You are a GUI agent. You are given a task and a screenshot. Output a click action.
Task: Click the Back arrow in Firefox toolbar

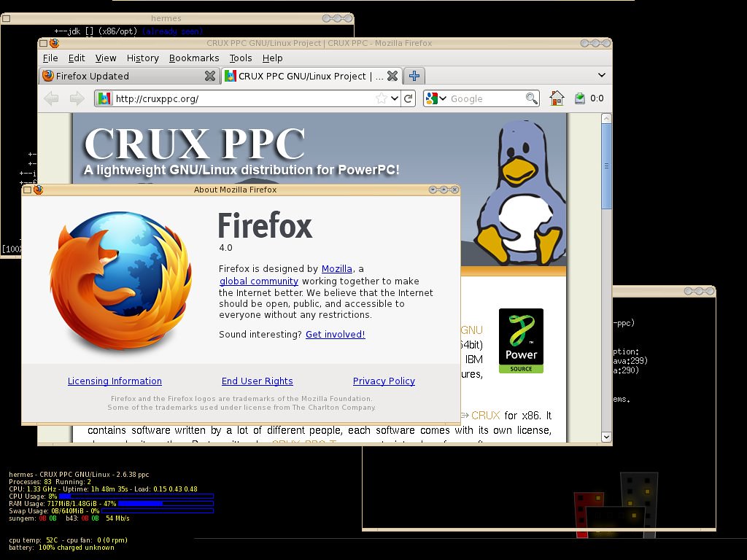[x=51, y=98]
